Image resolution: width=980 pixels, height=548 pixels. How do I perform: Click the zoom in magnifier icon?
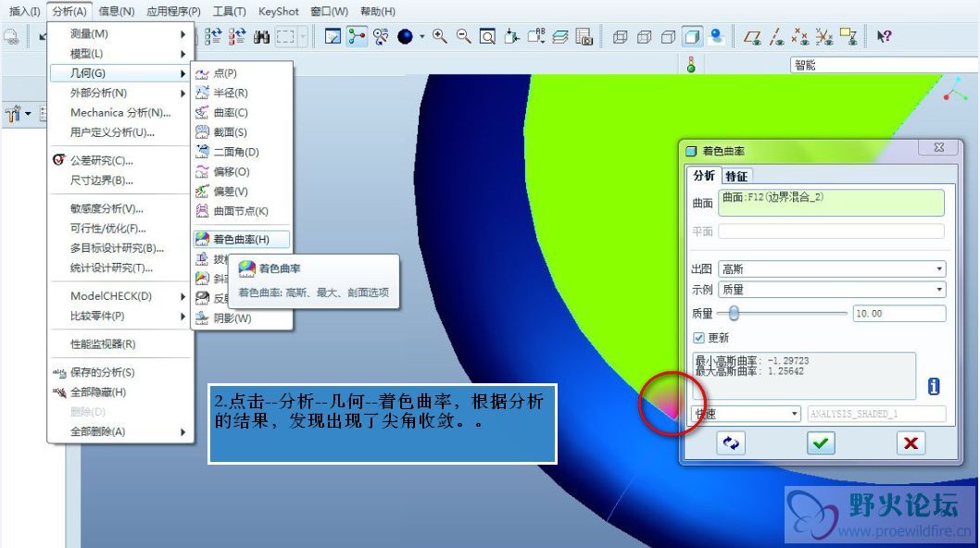(440, 37)
